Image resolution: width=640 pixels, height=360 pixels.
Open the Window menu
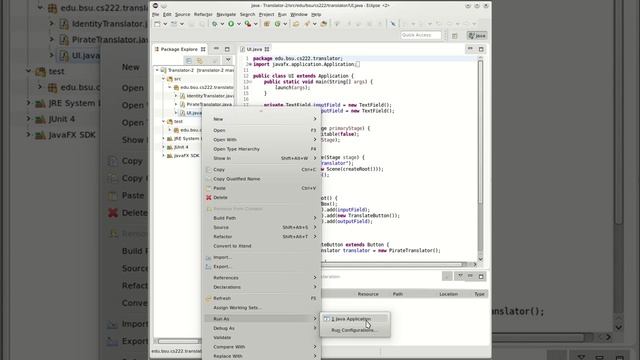299,14
